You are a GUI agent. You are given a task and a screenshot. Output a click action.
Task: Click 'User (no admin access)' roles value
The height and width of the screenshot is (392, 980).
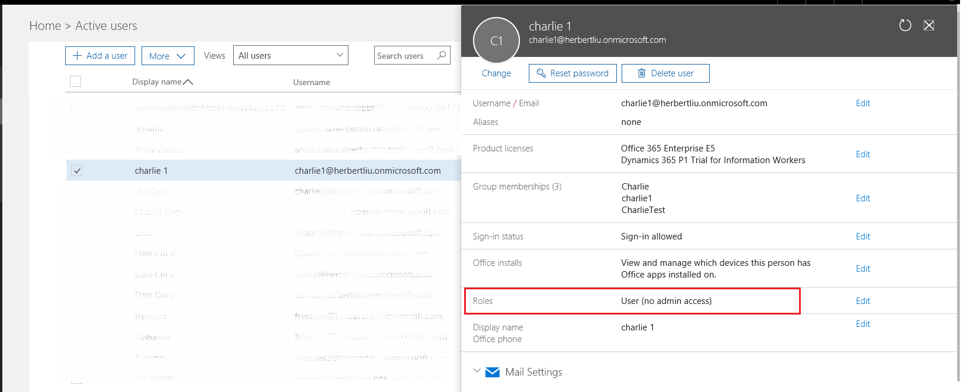tap(666, 301)
